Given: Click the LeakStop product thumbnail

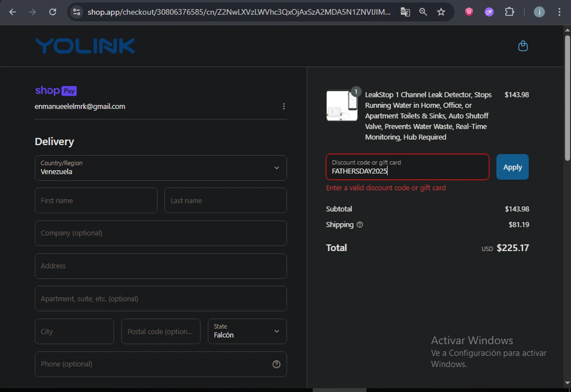Looking at the screenshot, I should (x=342, y=105).
